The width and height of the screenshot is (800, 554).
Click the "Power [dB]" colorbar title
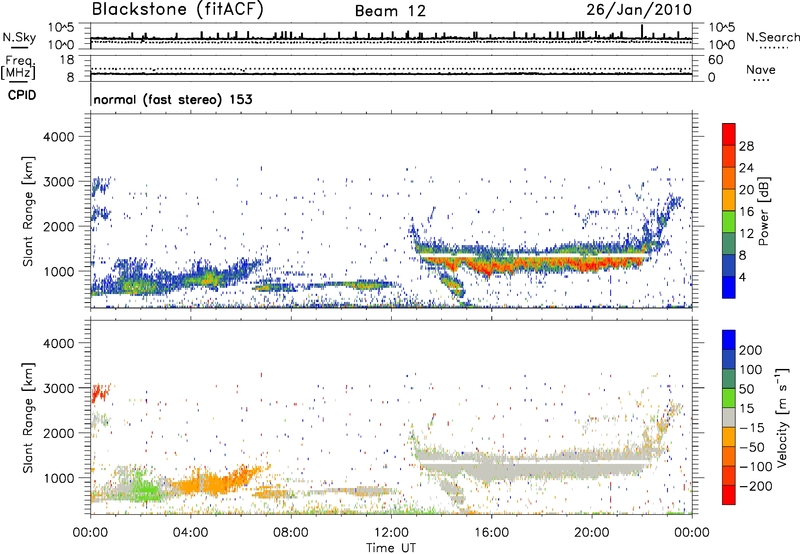pos(763,211)
